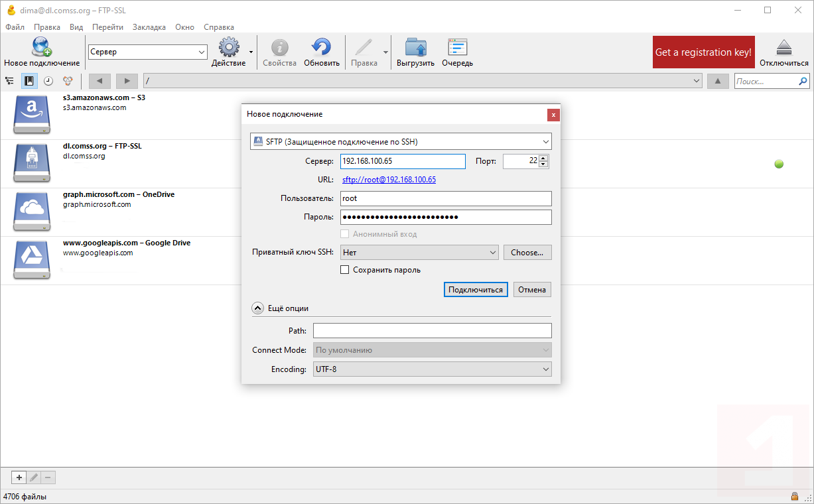Screen dimensions: 814x504
Task: Close the Новое подключение dialog
Action: [x=553, y=115]
